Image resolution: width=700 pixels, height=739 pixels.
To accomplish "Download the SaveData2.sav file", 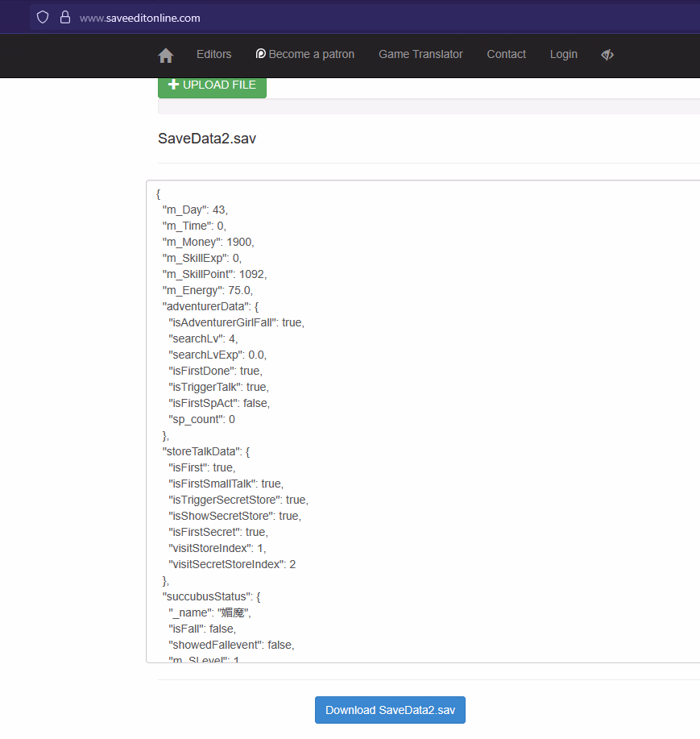I will [390, 710].
